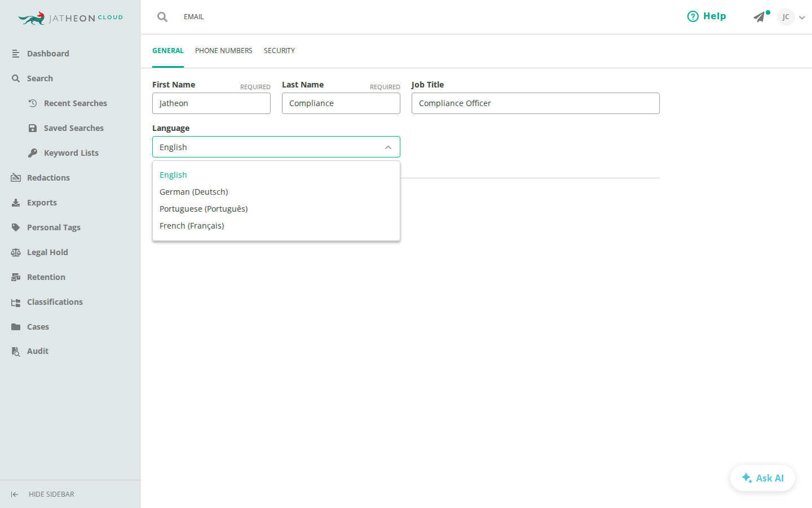Click into the Job Title field
This screenshot has height=508, width=812.
click(536, 103)
